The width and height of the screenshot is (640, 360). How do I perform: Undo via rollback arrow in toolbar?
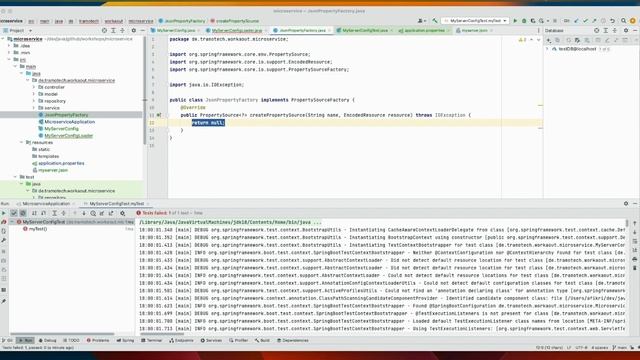613,21
